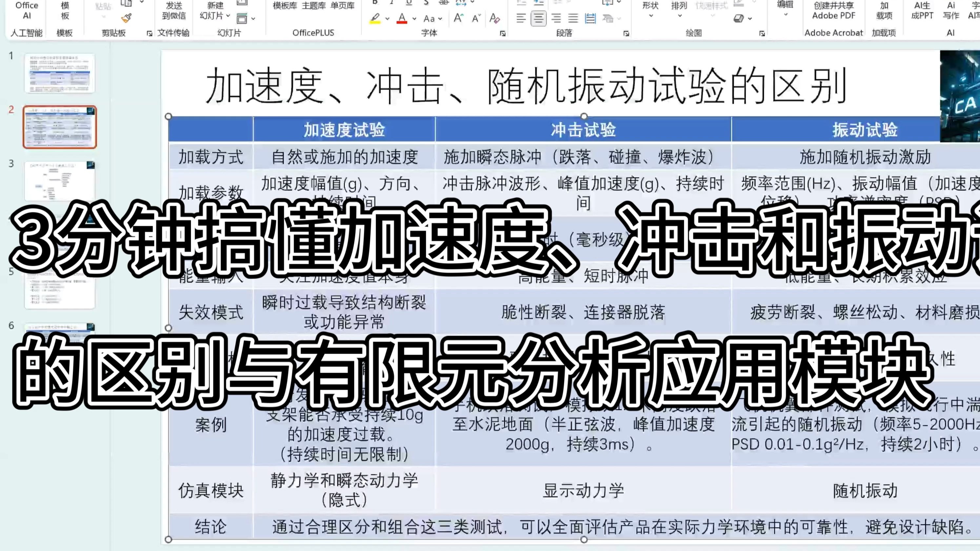The width and height of the screenshot is (980, 551).
Task: Click the text highlight color pen icon
Action: [375, 18]
